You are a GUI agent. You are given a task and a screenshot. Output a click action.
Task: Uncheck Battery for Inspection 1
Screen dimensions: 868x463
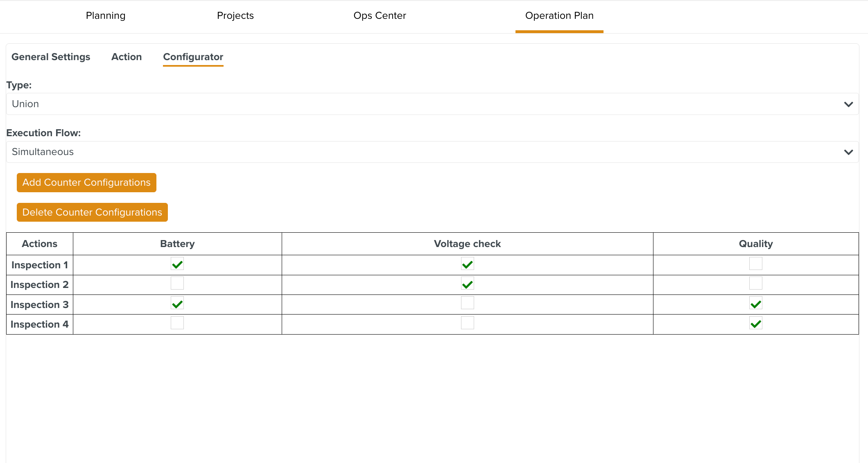coord(177,264)
